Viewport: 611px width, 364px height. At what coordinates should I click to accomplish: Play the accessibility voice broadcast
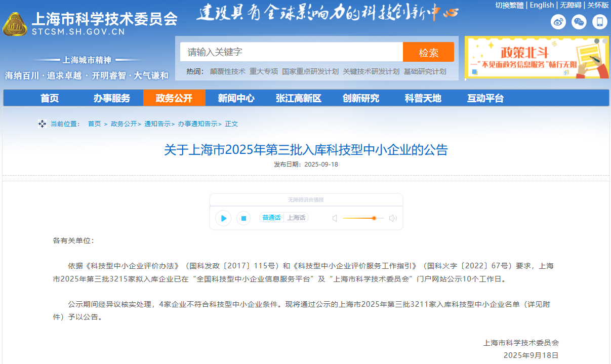[x=223, y=218]
